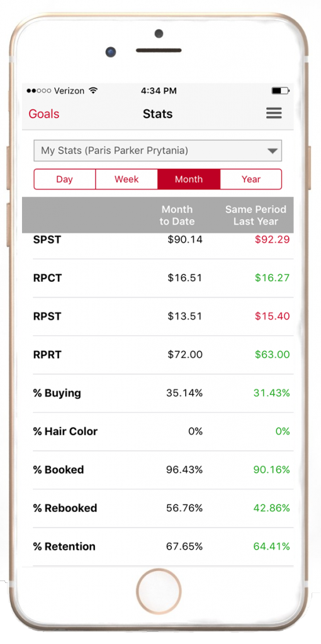Tap the Month to Date column header
Screen dimensions: 321x644
coord(177,215)
